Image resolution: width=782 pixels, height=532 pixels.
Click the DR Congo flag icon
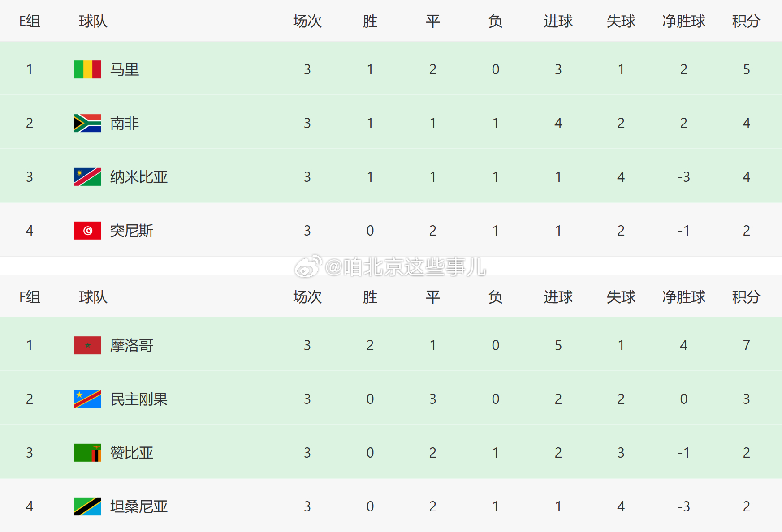point(87,399)
